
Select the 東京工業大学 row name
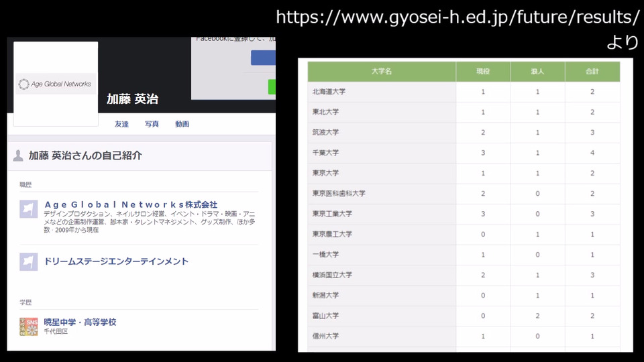point(332,214)
